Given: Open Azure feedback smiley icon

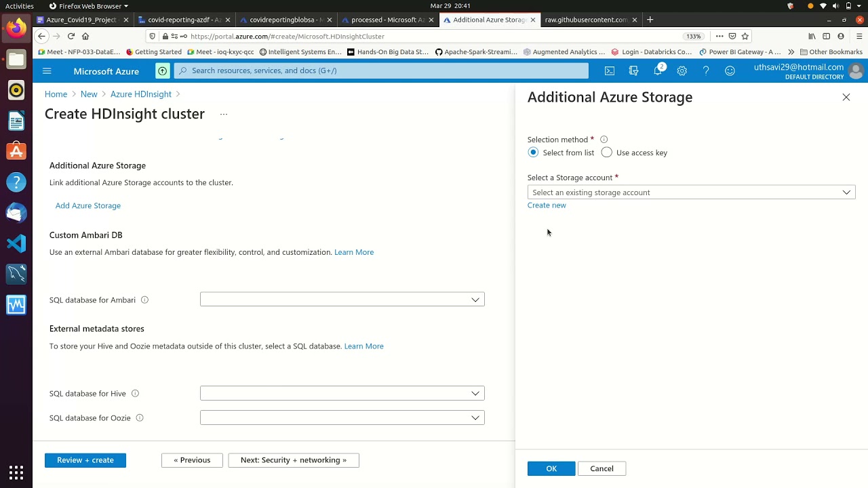Looking at the screenshot, I should [730, 70].
